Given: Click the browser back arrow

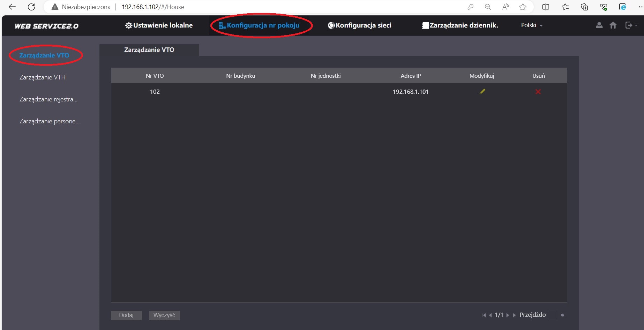Looking at the screenshot, I should 12,7.
